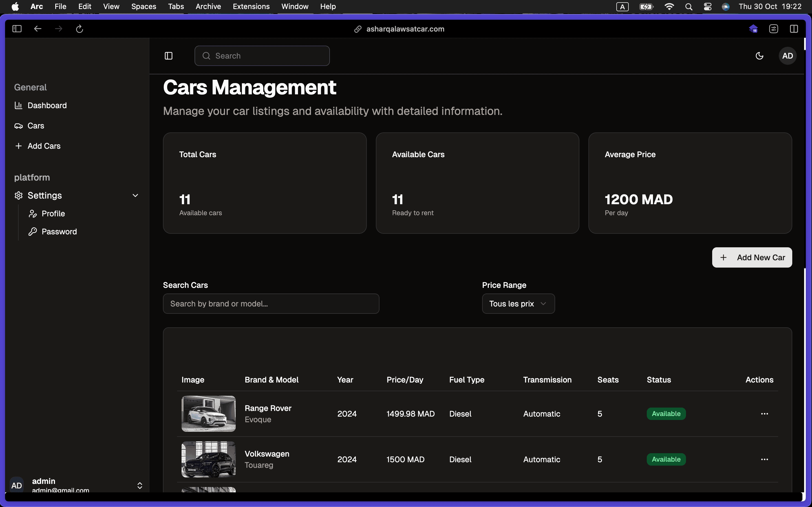Screen dimensions: 812x507
Task: Open Arc split view icon
Action: click(x=794, y=29)
